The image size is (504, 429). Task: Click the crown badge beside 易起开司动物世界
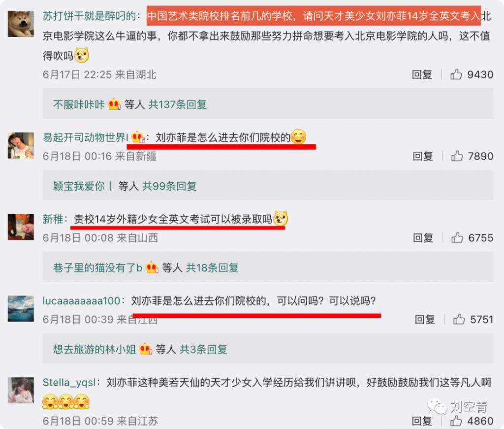point(138,137)
